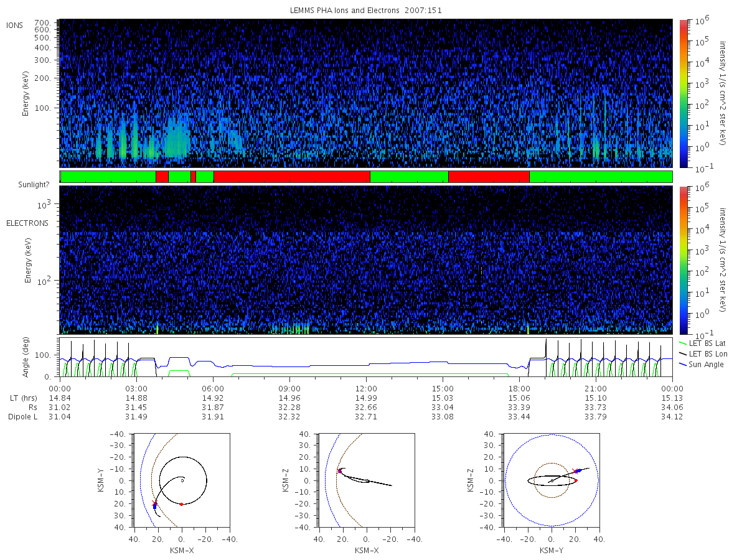Click the green sunlight segment near 12:00–15:00

(409, 177)
